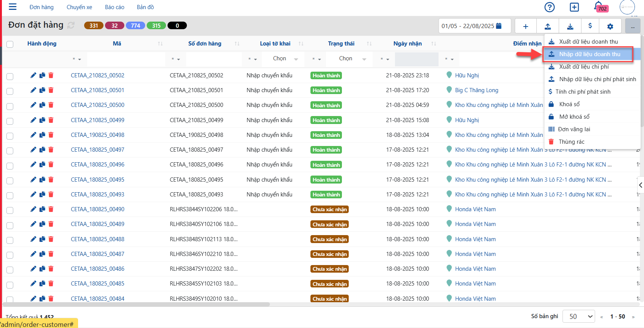Open the settings gear icon
The image size is (644, 328).
pyautogui.click(x=610, y=26)
